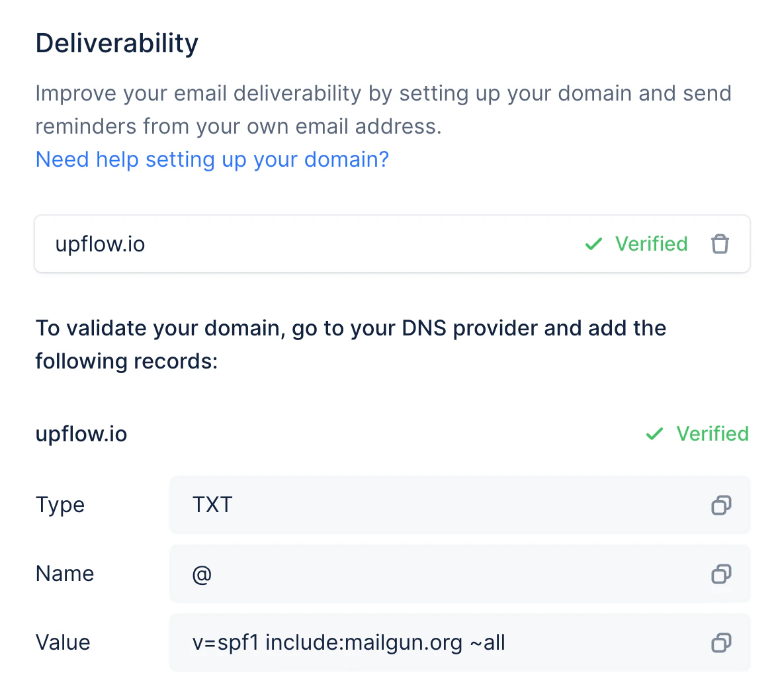Click the deliverability description paragraph

(x=384, y=110)
